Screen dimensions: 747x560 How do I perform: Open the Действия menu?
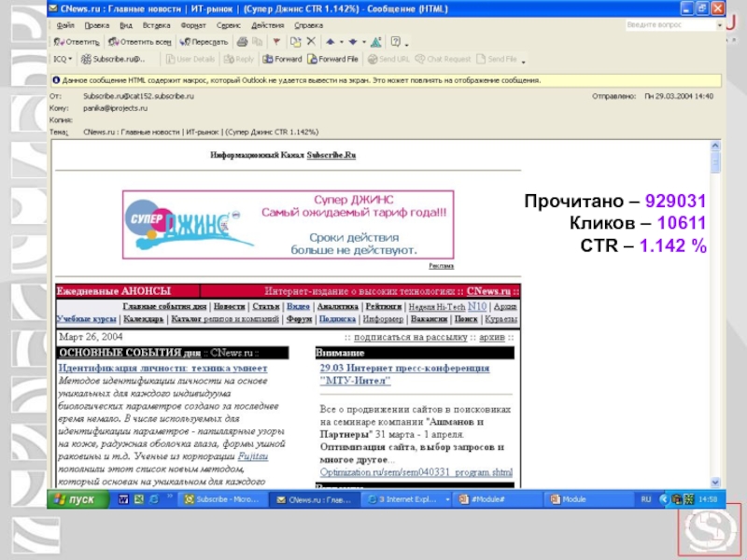click(x=267, y=25)
